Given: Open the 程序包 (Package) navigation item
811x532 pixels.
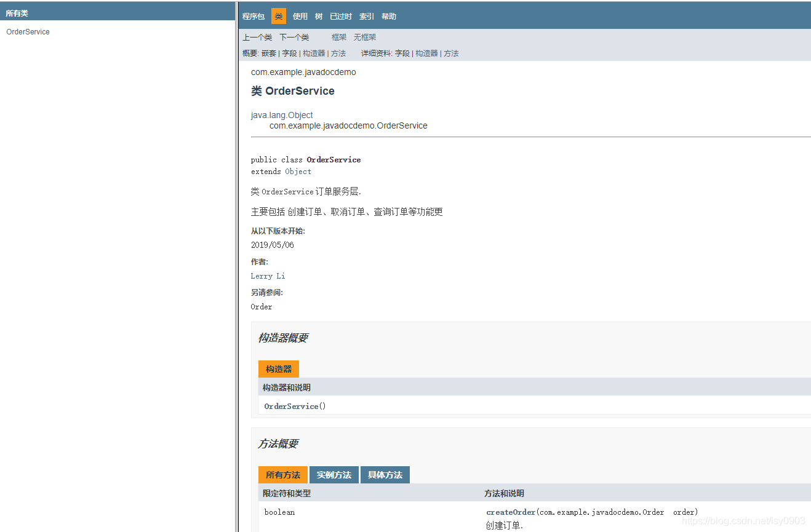Looking at the screenshot, I should click(x=254, y=17).
